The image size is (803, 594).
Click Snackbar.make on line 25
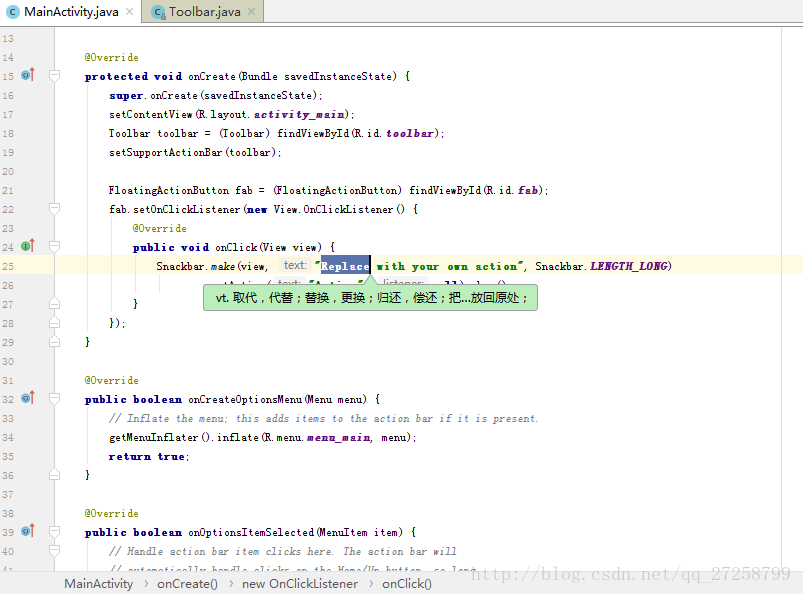(196, 266)
